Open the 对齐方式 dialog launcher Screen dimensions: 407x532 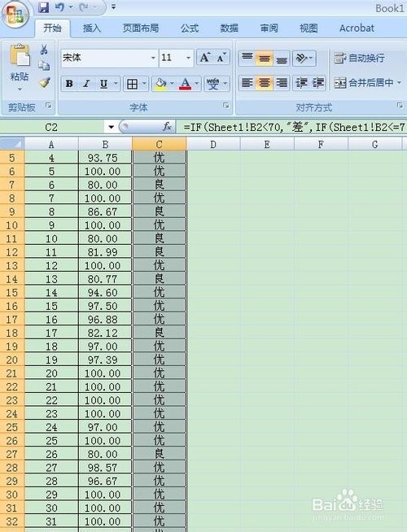(x=400, y=107)
